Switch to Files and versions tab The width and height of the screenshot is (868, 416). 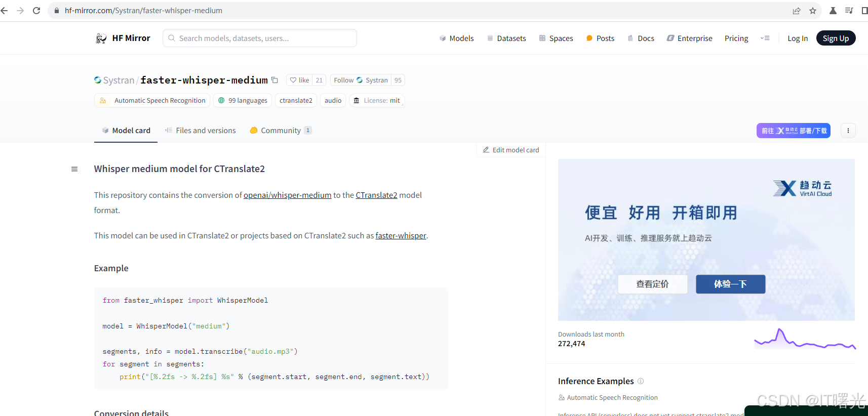pos(201,131)
